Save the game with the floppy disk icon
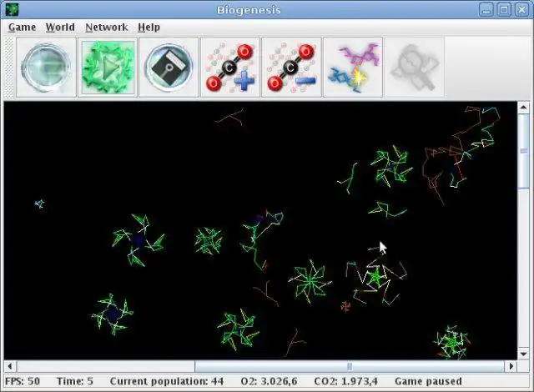Screen dimensions: 534x392 [x=169, y=68]
